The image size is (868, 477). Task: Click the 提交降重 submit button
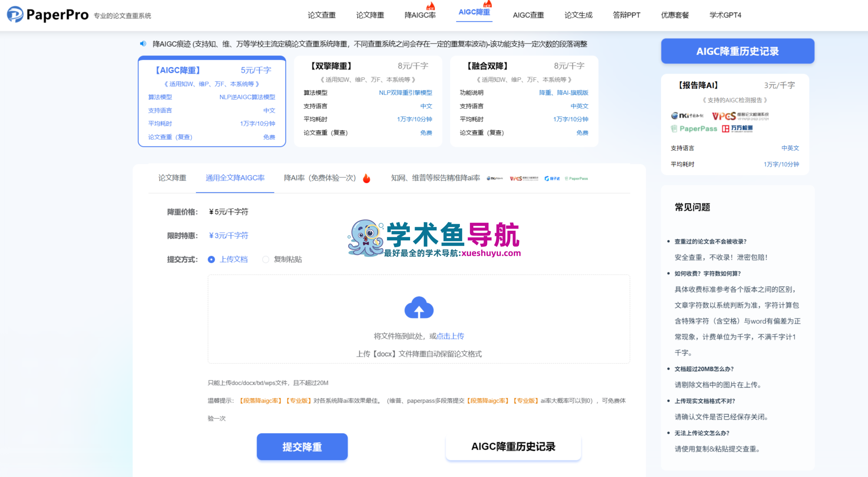pos(302,447)
